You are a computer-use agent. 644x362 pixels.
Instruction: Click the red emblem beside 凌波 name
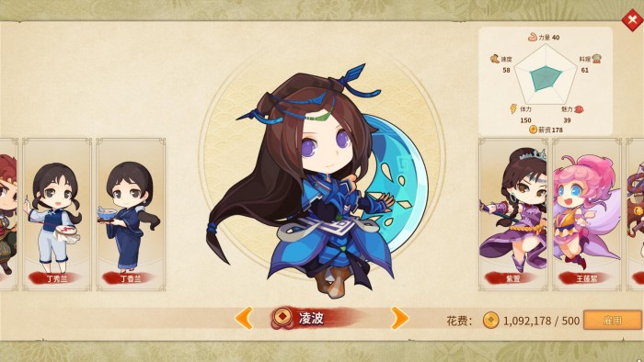pyautogui.click(x=282, y=317)
